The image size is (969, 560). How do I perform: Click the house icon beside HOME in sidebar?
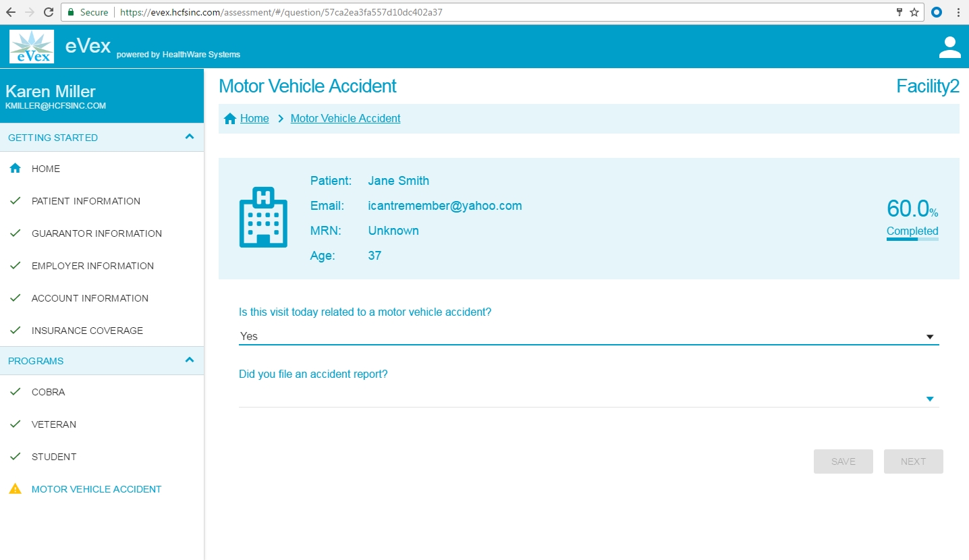[15, 169]
